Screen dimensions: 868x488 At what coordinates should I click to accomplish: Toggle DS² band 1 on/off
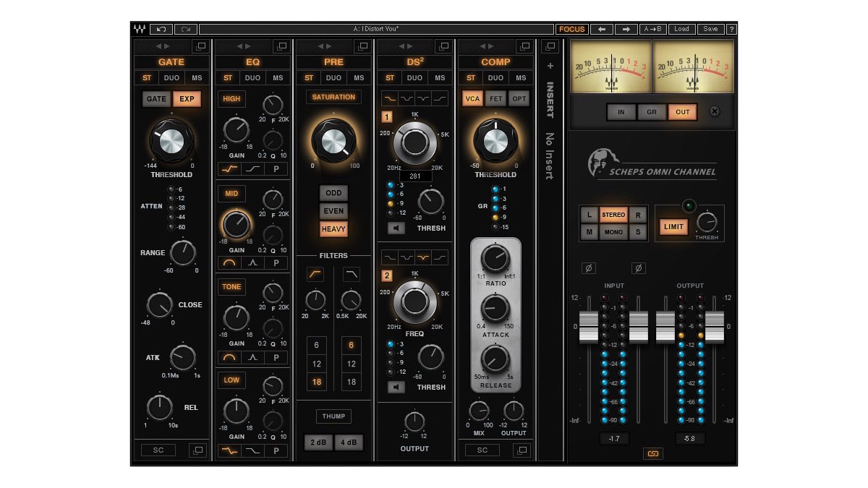(x=387, y=117)
